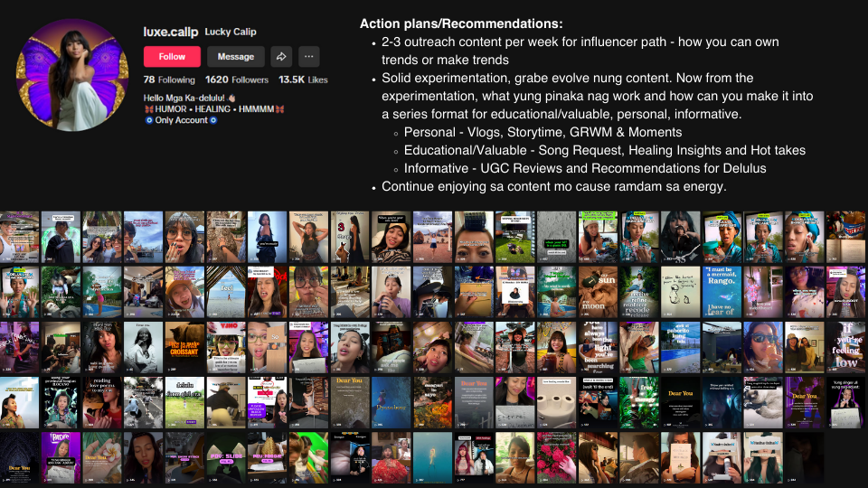Play the 'POV: SLIDE' video thumbnail
The image size is (868, 488).
[225, 456]
